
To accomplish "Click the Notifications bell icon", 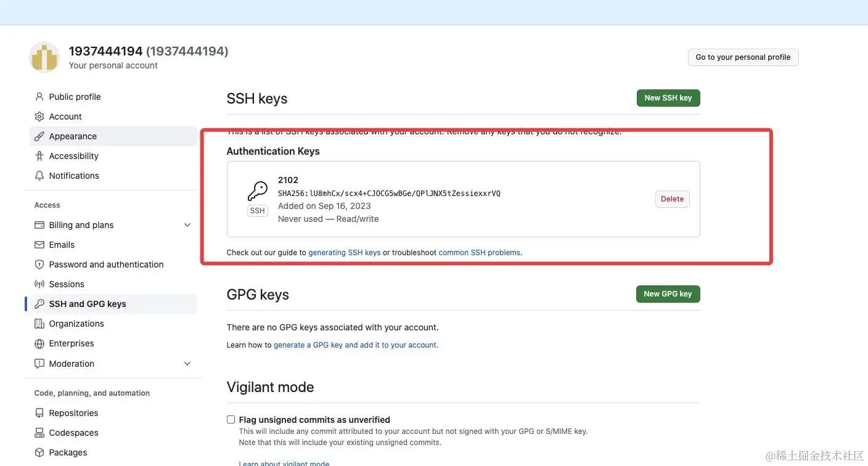I will tap(39, 176).
